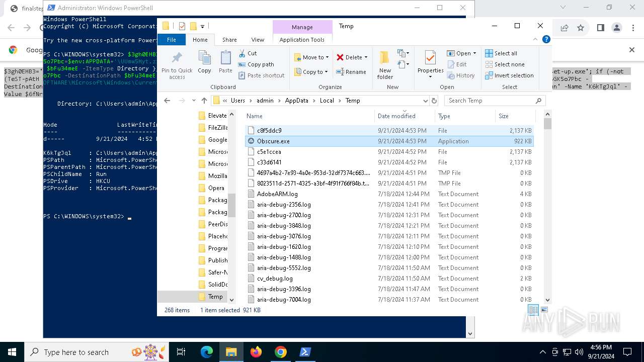Click the Explorer Help icon

(546, 39)
